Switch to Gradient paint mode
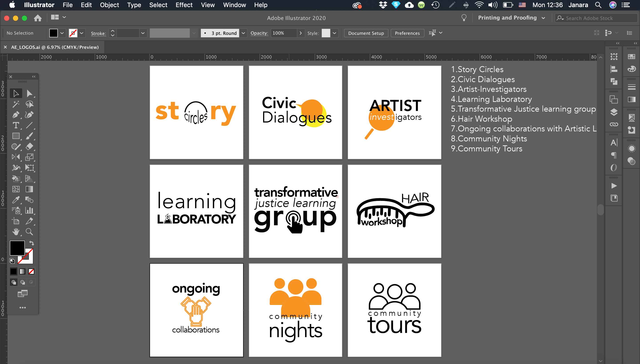 22,271
